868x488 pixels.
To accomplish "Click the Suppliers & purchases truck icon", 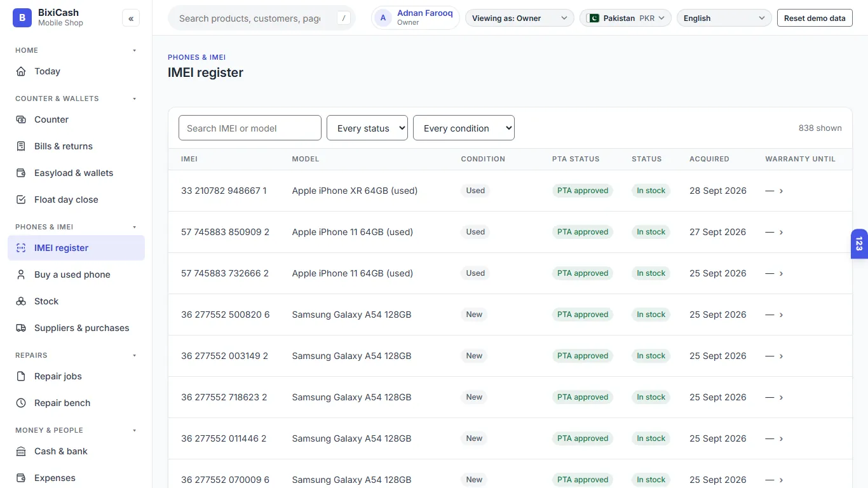I will coord(21,328).
